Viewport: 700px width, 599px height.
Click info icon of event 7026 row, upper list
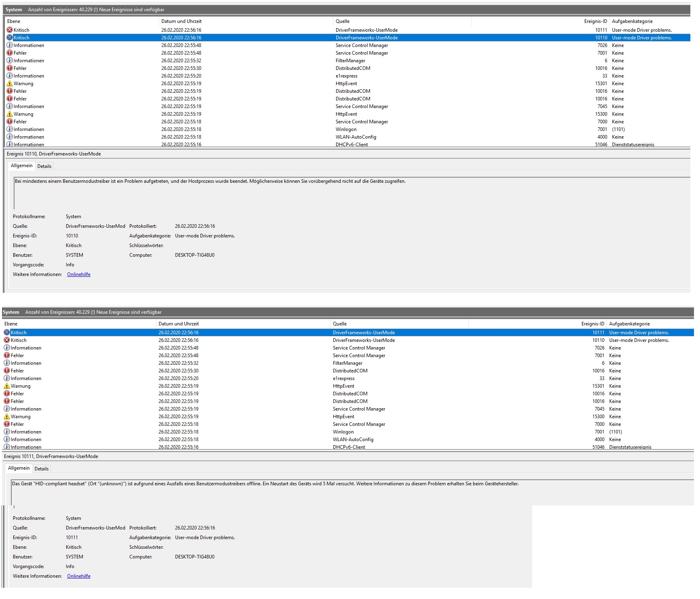coord(10,45)
